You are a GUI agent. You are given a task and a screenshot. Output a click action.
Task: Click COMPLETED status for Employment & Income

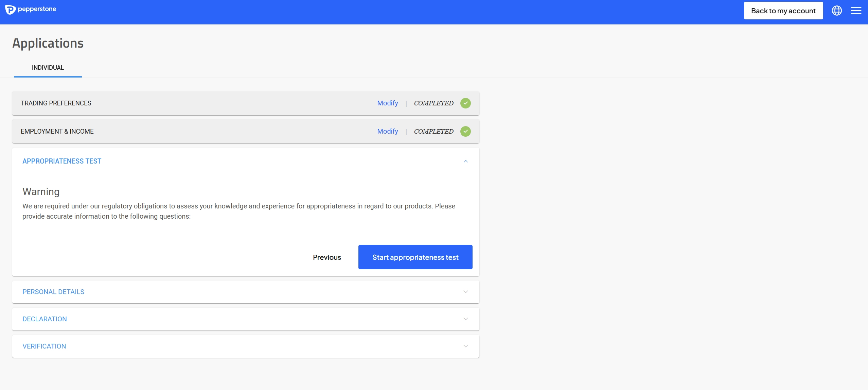433,131
